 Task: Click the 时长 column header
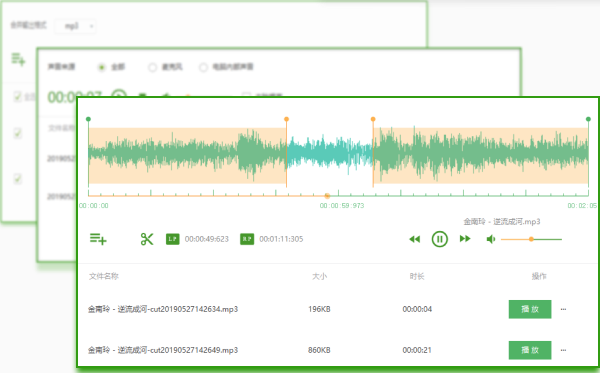tap(417, 276)
